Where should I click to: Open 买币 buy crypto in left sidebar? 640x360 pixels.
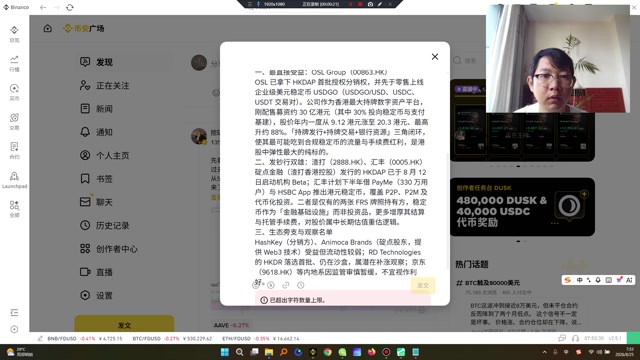click(14, 92)
